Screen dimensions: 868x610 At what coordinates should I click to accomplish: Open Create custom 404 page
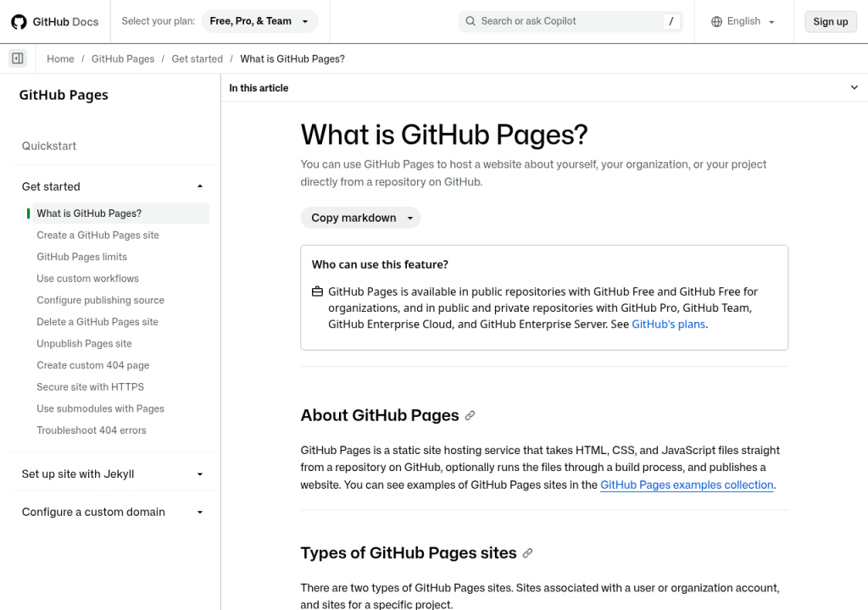(93, 365)
